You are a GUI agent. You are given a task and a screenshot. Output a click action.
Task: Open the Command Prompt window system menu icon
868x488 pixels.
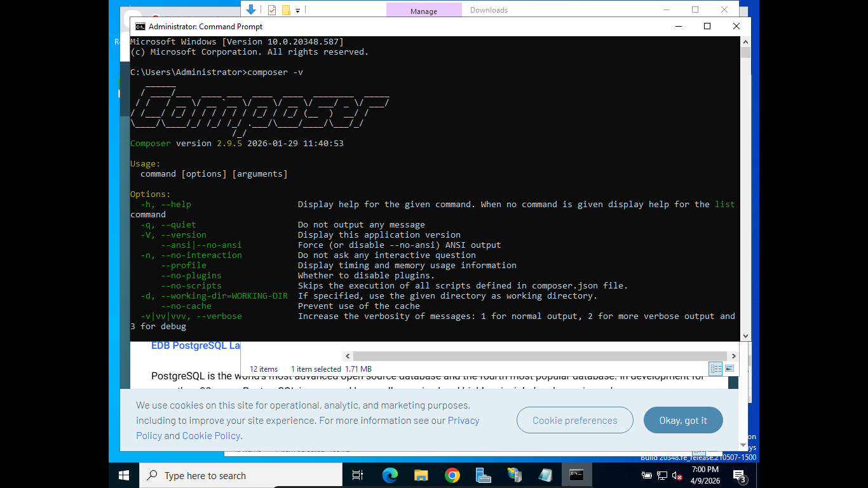140,27
